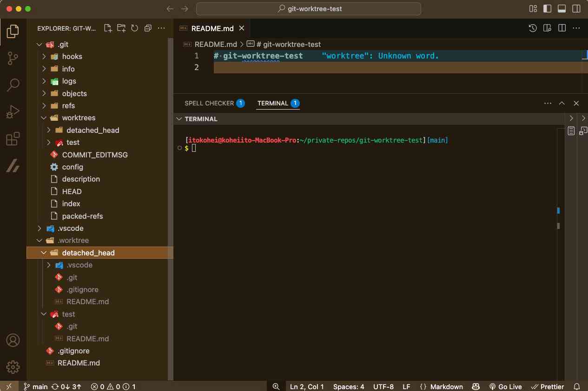Click New File icon in Explorer header
The width and height of the screenshot is (588, 391).
point(108,28)
